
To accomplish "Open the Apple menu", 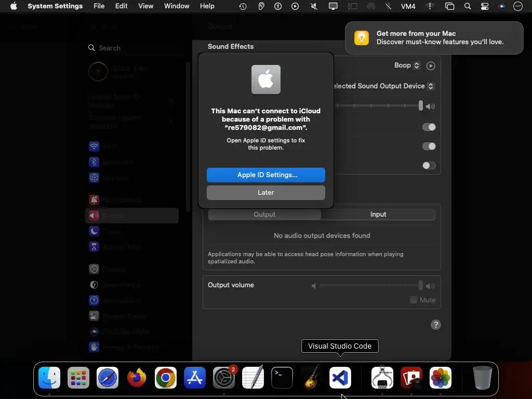I will coord(14,6).
